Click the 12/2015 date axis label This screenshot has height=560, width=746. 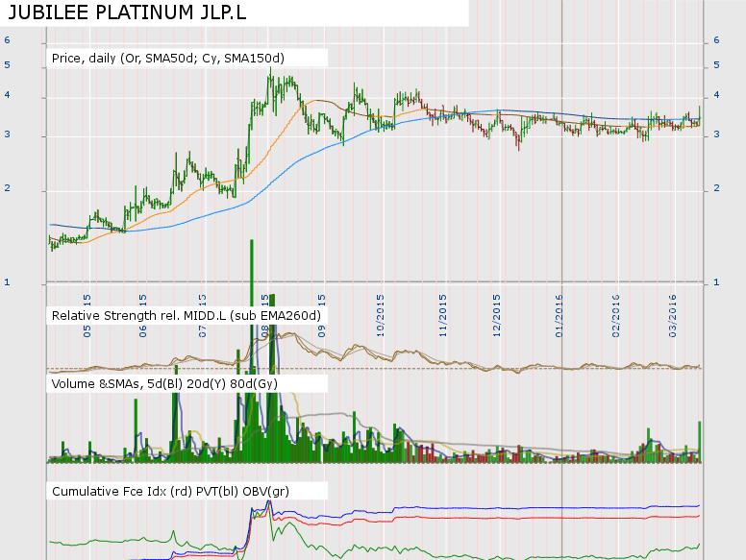[497, 316]
